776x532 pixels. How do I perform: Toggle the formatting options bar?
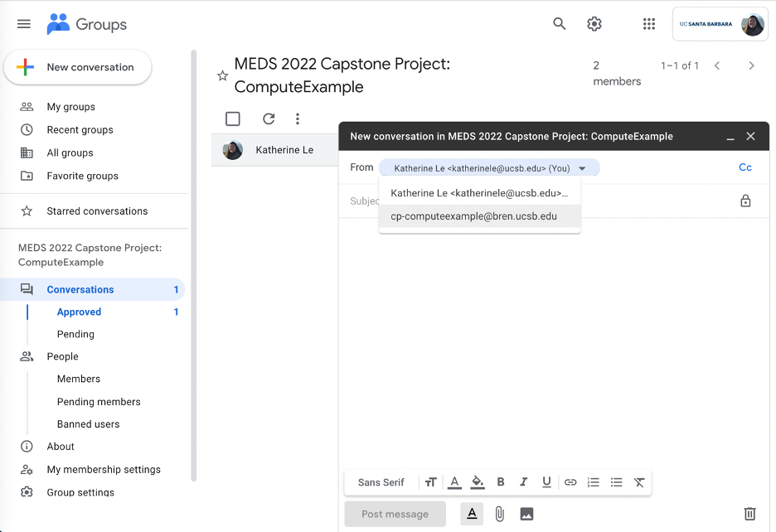pos(472,514)
